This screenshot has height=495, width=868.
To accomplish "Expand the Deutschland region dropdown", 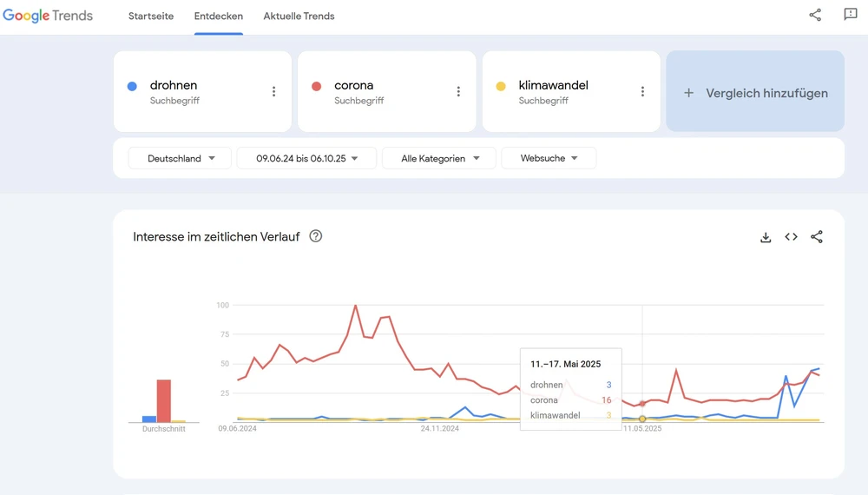I will click(x=181, y=158).
